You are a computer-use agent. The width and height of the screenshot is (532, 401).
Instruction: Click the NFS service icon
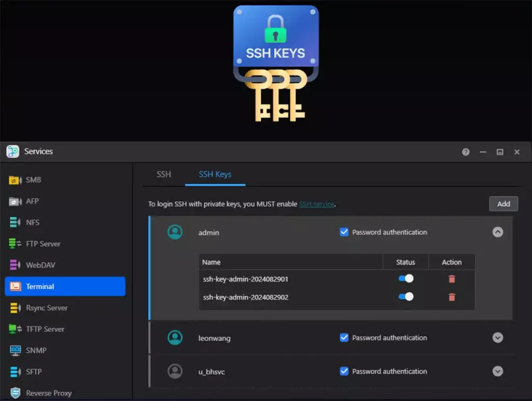point(15,222)
